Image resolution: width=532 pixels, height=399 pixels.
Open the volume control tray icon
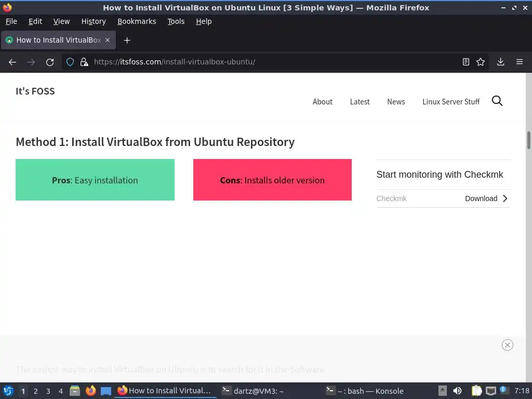pyautogui.click(x=457, y=391)
